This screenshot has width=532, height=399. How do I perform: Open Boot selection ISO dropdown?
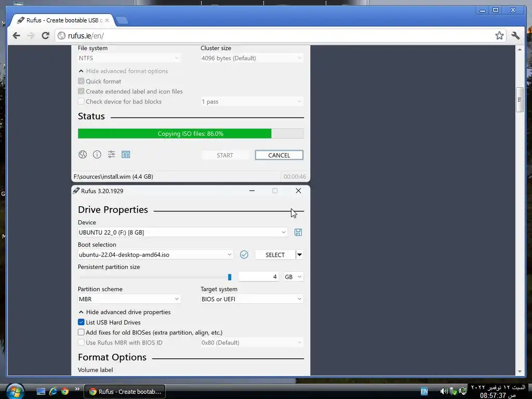[155, 255]
